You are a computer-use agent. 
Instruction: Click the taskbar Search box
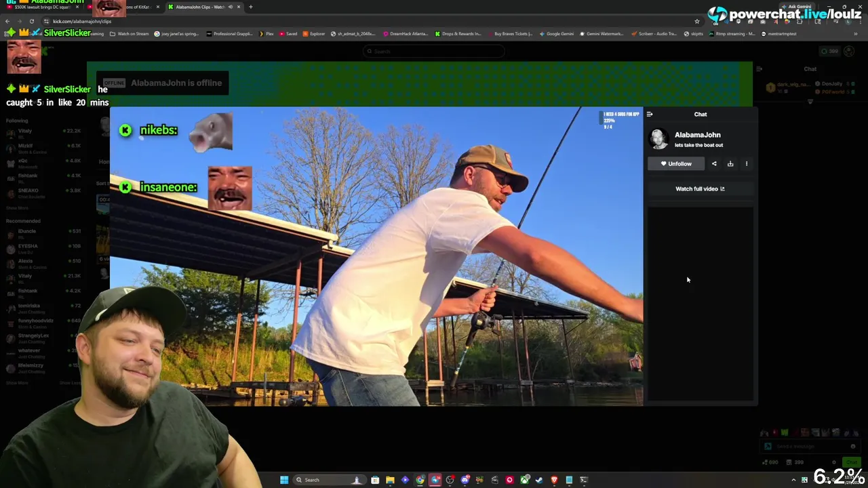330,480
